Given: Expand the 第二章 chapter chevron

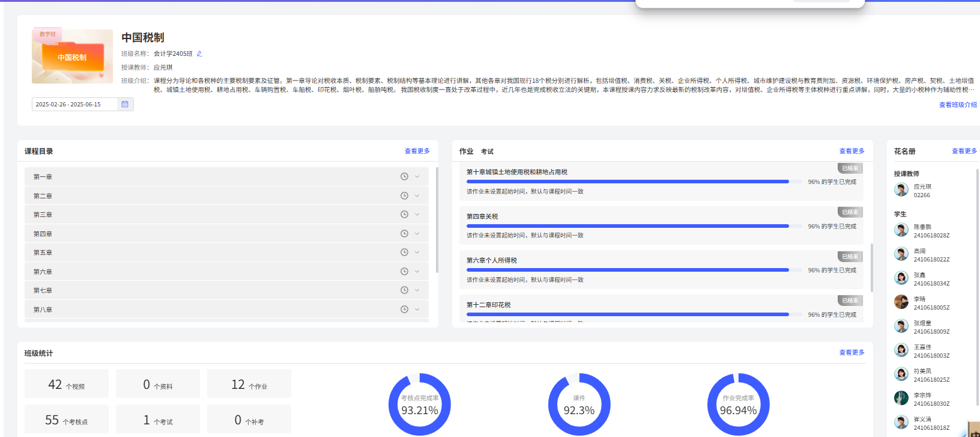Looking at the screenshot, I should 417,196.
